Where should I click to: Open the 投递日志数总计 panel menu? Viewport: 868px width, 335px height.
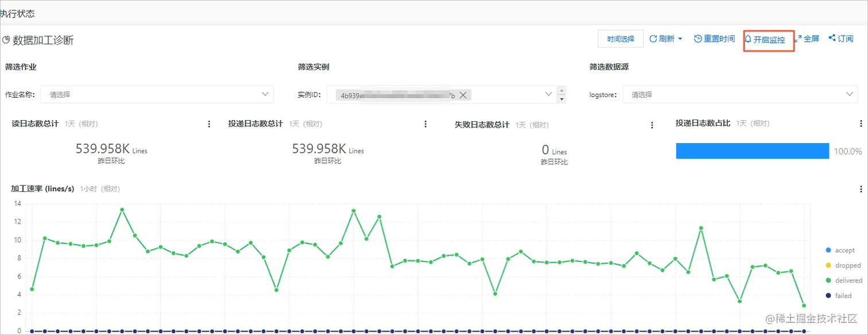click(x=425, y=124)
